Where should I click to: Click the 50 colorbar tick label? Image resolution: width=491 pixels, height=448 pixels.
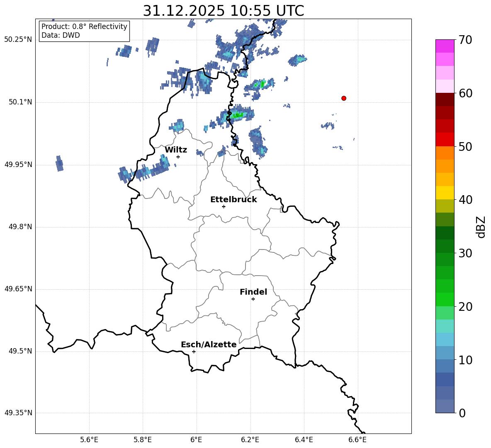tap(465, 146)
